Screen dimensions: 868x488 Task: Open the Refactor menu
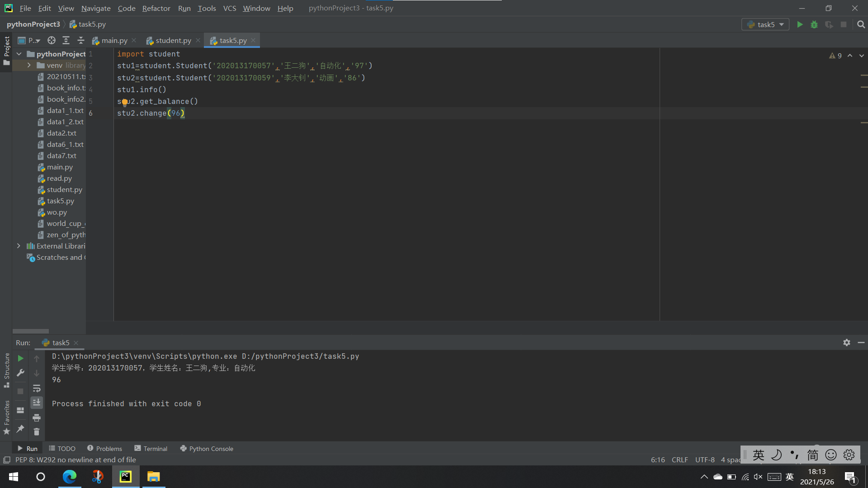point(156,8)
